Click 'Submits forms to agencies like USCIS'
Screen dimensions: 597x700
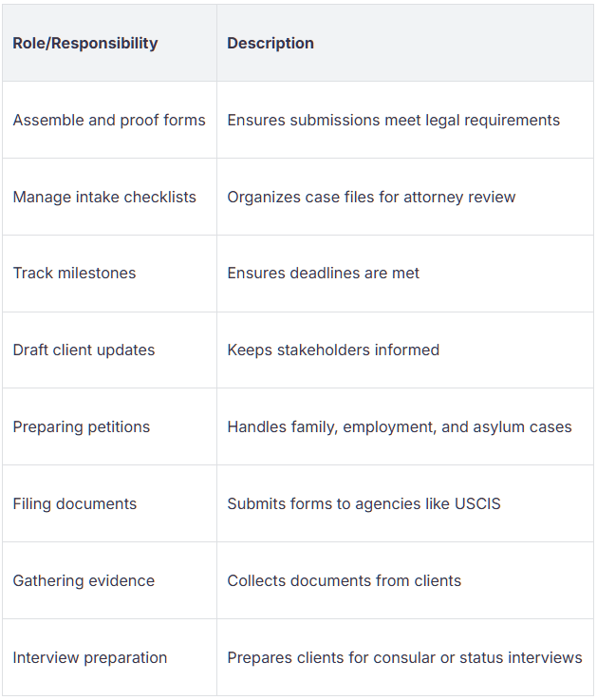click(364, 503)
